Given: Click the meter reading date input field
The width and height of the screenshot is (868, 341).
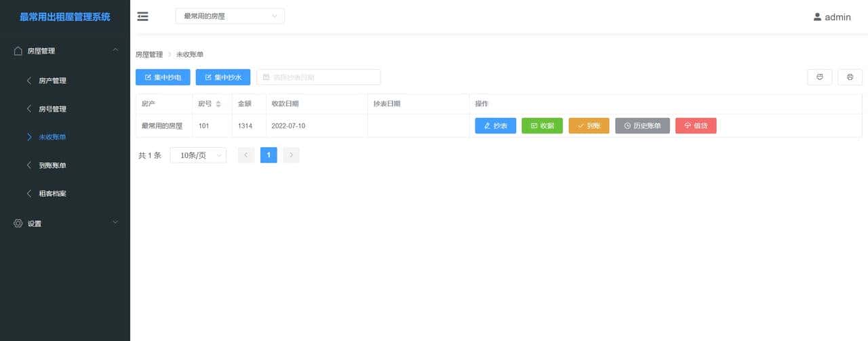Looking at the screenshot, I should [319, 77].
